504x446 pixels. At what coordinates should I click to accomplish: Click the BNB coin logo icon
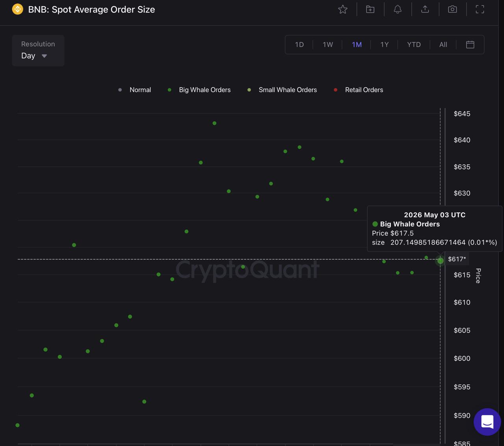pos(18,9)
